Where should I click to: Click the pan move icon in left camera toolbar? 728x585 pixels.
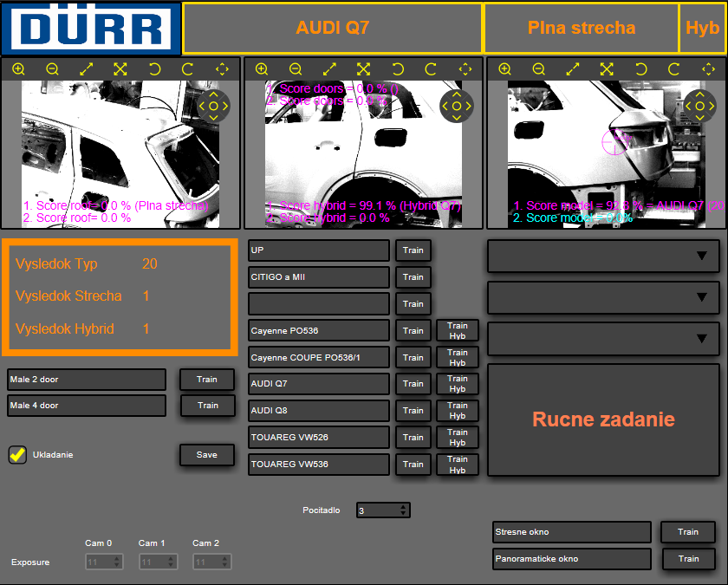click(222, 69)
